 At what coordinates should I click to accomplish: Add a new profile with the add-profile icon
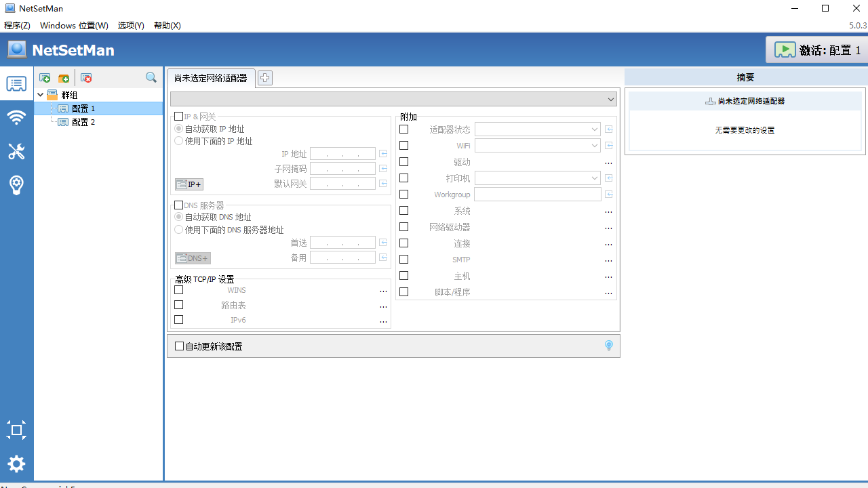point(45,78)
